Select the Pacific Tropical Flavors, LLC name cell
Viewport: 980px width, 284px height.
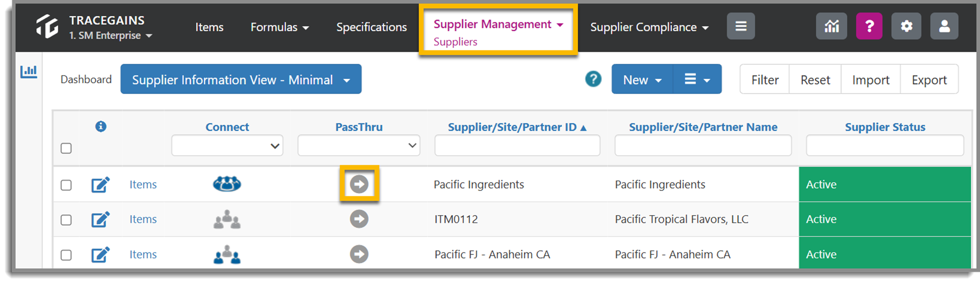tap(681, 219)
